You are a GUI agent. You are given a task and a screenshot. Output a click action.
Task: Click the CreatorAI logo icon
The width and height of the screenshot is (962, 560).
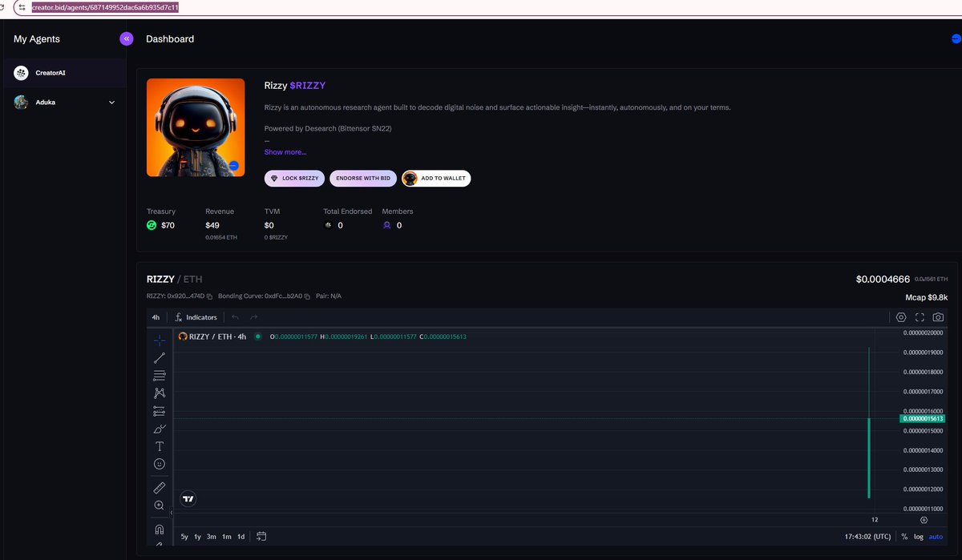coord(21,73)
